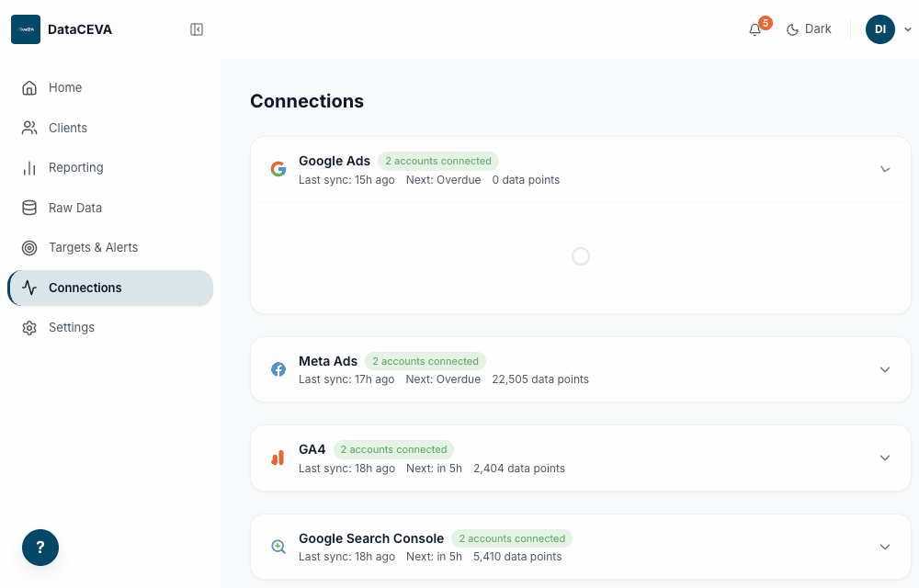Viewport: 919px width, 588px height.
Task: Click the Targets & Alerts target icon
Action: pyautogui.click(x=29, y=248)
